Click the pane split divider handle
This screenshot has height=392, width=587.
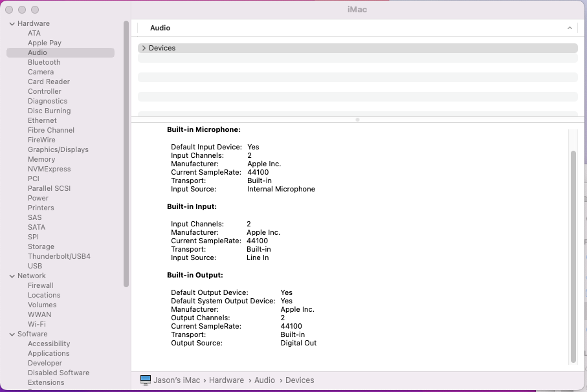tap(357, 120)
